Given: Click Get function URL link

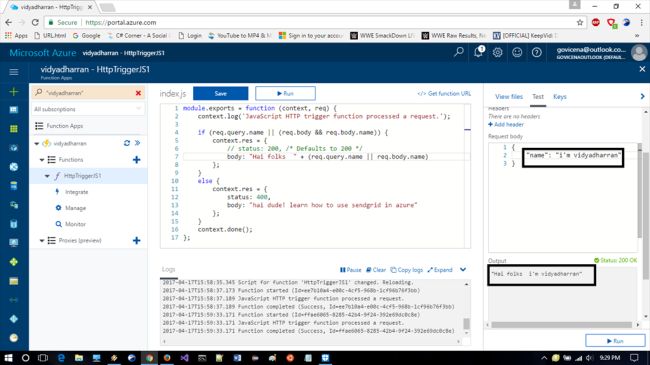Looking at the screenshot, I should click(444, 93).
